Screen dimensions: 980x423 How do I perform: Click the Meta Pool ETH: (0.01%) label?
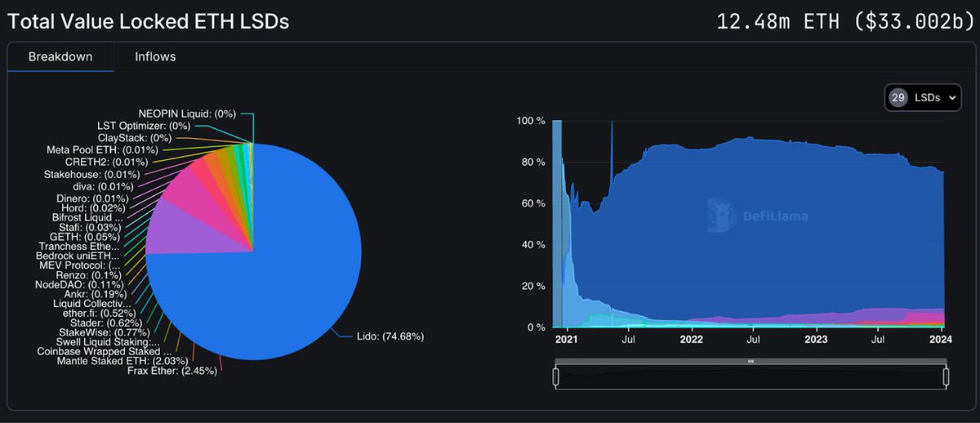pos(103,150)
